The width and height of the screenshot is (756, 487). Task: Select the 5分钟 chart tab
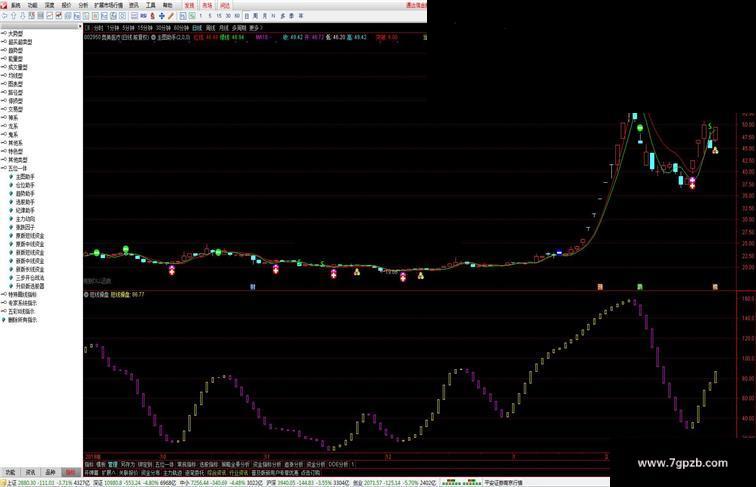(128, 28)
